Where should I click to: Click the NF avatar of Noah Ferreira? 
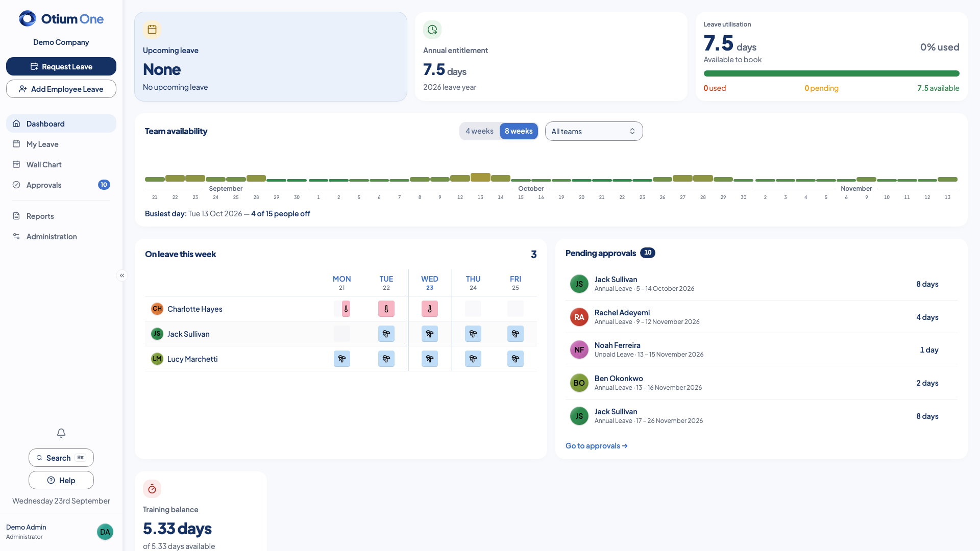click(x=579, y=350)
